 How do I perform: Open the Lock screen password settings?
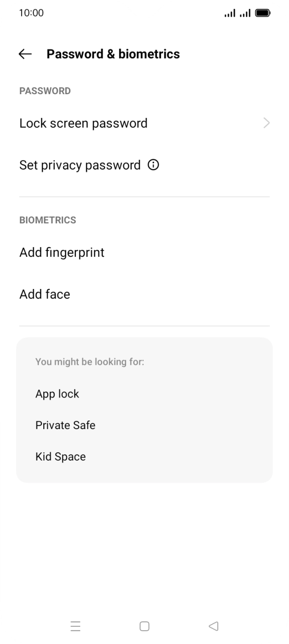83,123
